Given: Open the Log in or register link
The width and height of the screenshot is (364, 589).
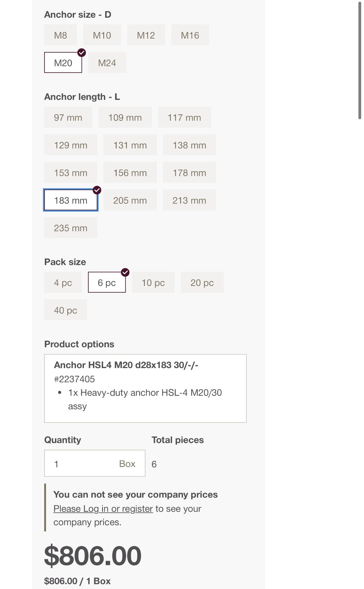Looking at the screenshot, I should tap(103, 509).
